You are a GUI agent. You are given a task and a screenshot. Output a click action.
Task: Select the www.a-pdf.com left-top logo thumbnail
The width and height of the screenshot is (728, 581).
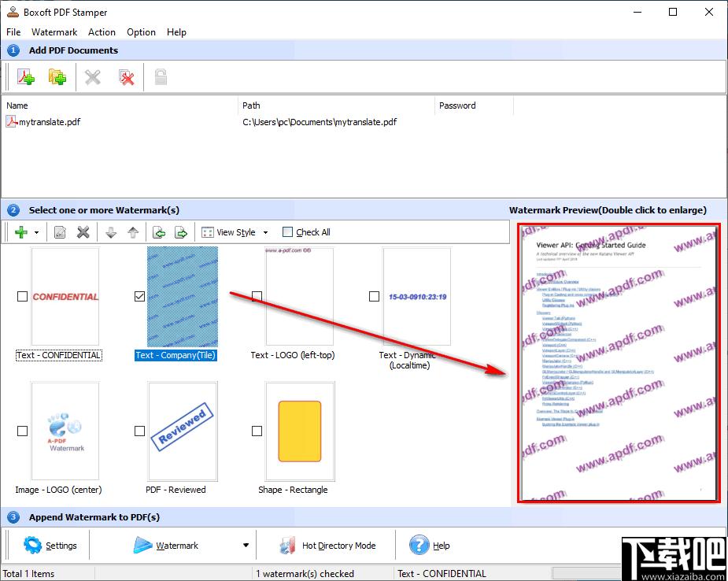[300, 296]
